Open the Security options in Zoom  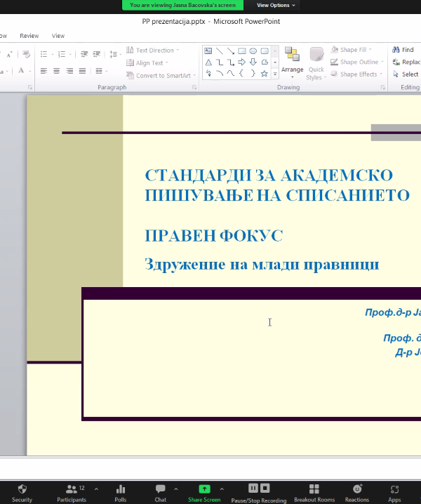tap(22, 491)
